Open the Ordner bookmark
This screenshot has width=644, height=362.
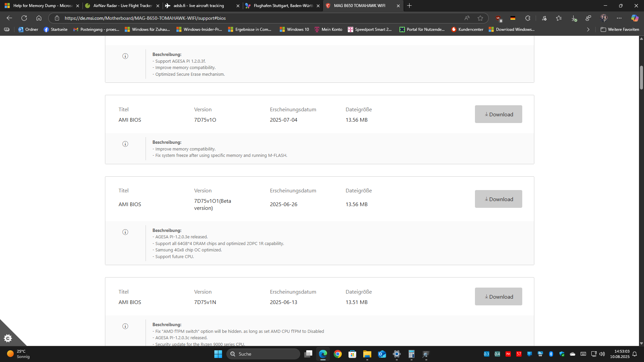tap(28, 29)
